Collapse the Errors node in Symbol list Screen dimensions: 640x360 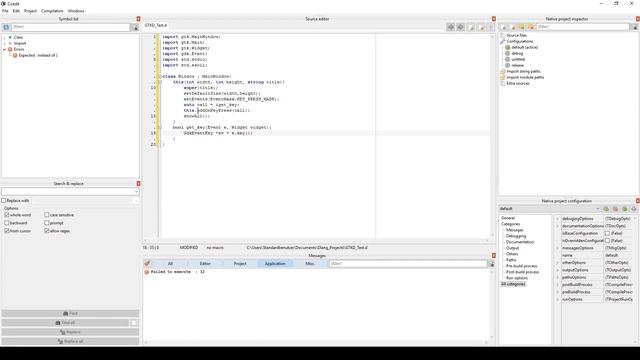pos(4,49)
